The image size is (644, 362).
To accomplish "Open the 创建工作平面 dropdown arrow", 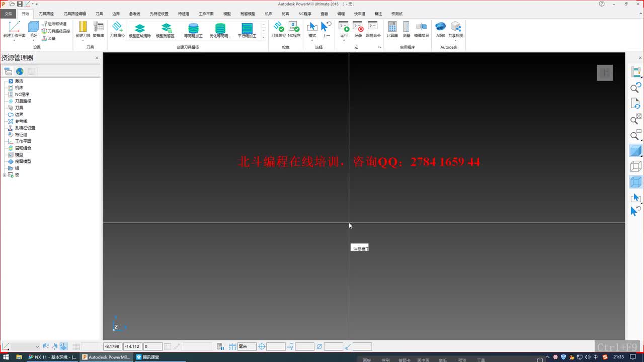I will click(x=14, y=40).
